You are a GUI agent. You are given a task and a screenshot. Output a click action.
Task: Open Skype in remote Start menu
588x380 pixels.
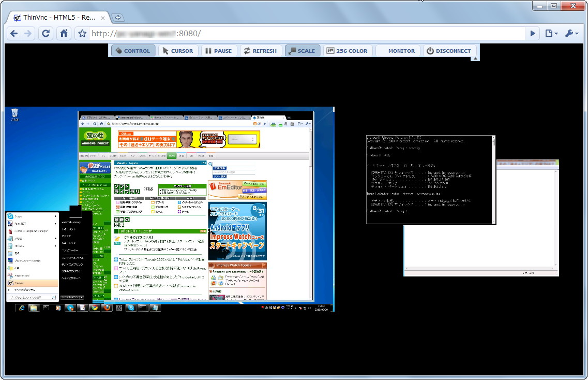tap(32, 216)
